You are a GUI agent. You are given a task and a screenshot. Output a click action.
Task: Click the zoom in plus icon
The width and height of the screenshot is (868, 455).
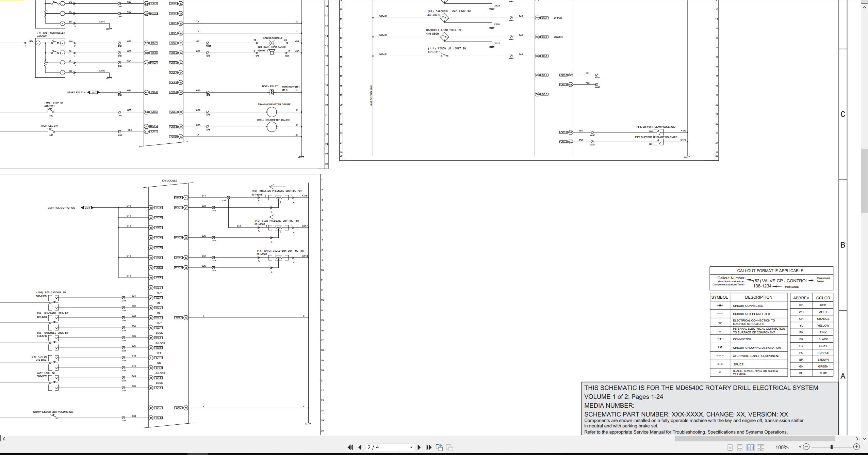pyautogui.click(x=857, y=447)
